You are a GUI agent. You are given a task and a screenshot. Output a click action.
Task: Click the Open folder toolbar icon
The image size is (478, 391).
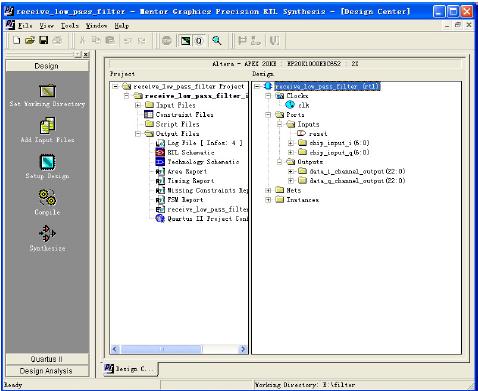pos(30,41)
